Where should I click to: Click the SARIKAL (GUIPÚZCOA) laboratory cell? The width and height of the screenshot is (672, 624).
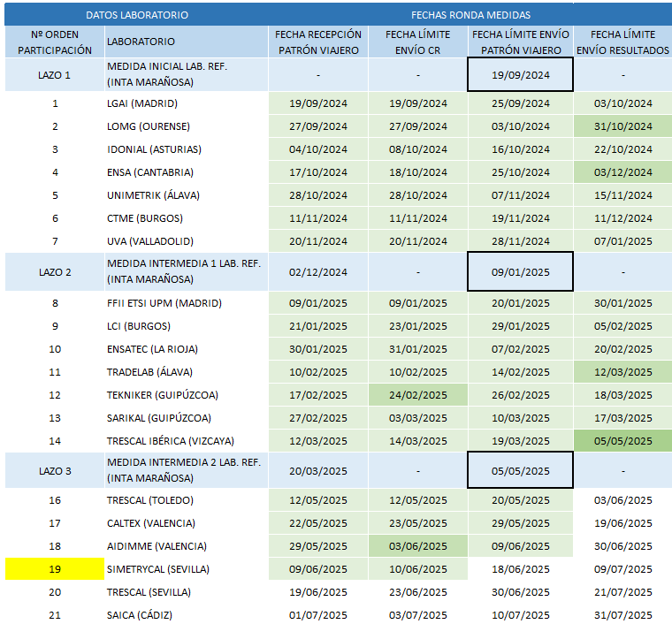point(187,418)
